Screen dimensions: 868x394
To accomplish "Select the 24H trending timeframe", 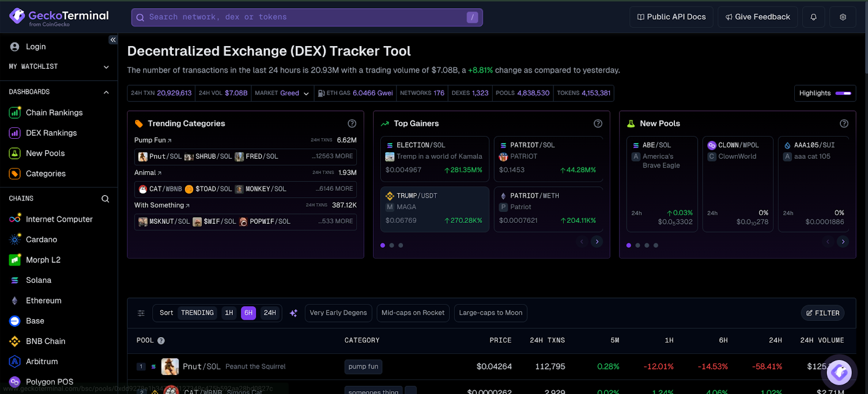I will pyautogui.click(x=270, y=313).
